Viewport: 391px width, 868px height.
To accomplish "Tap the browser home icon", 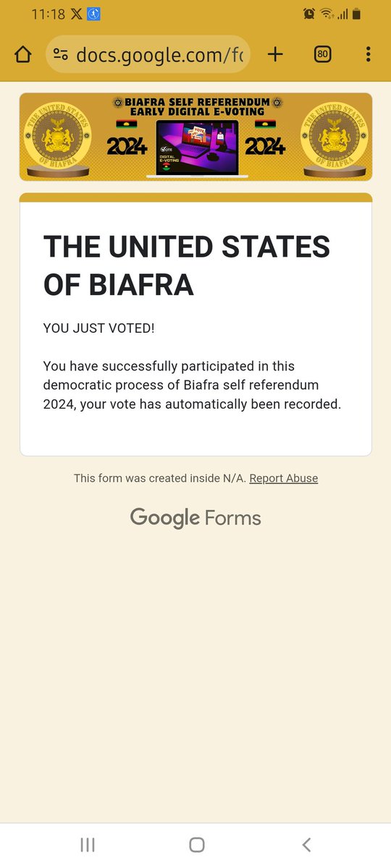I will pos(23,54).
